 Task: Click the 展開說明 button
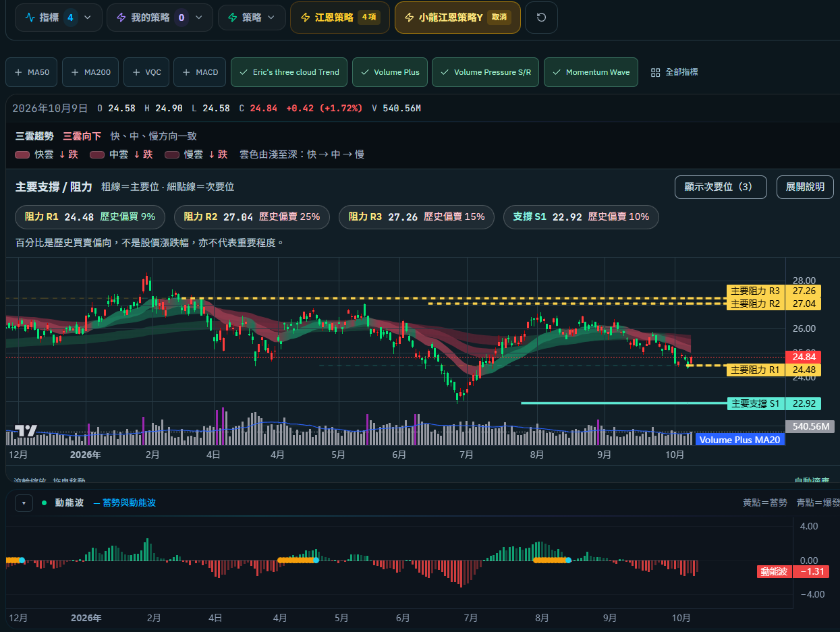pyautogui.click(x=805, y=187)
